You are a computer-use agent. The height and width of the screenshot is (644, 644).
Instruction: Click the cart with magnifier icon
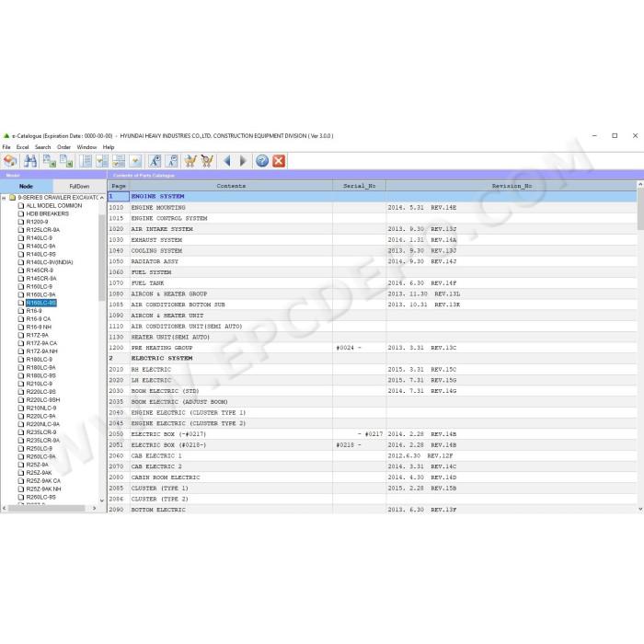point(207,161)
